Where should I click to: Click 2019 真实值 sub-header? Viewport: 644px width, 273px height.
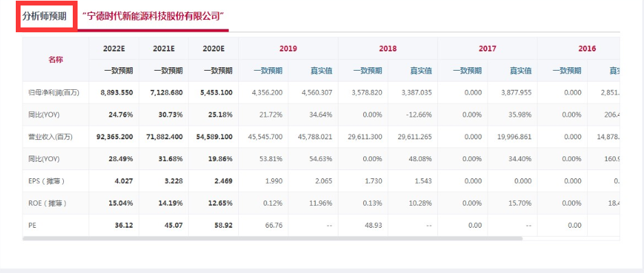click(321, 71)
